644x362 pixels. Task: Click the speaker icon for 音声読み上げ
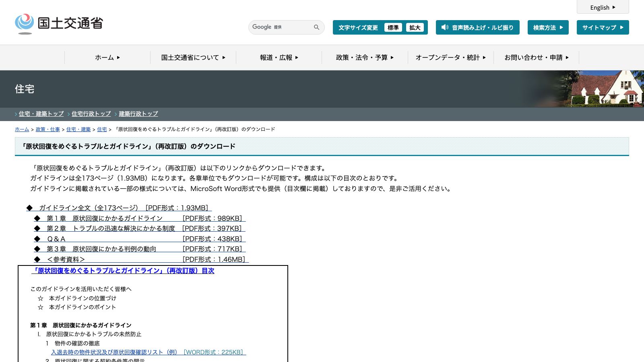click(445, 27)
